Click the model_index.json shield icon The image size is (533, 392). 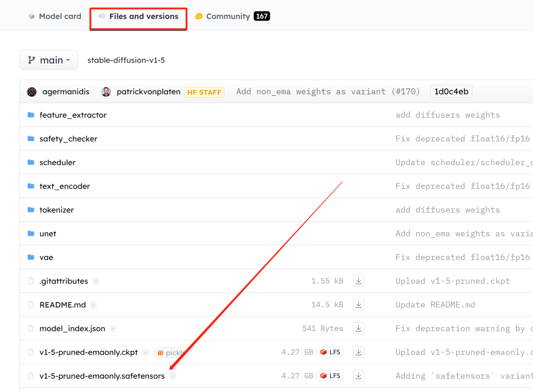[113, 329]
